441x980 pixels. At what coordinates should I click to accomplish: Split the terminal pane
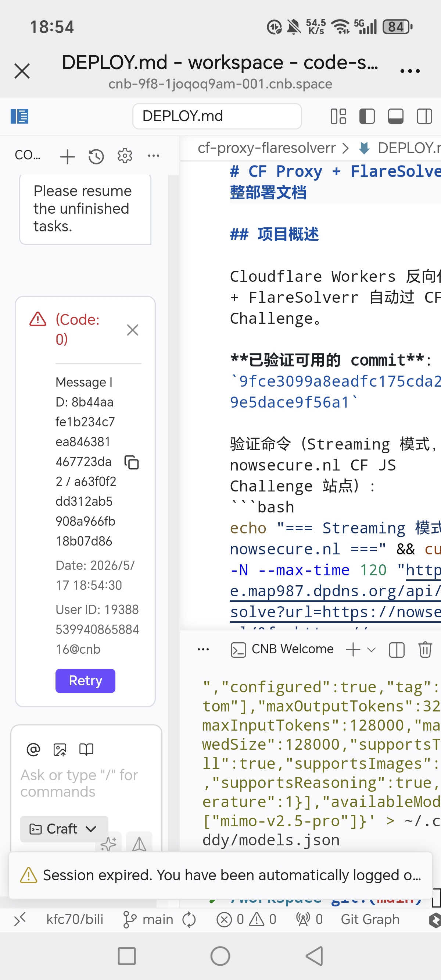click(x=397, y=649)
